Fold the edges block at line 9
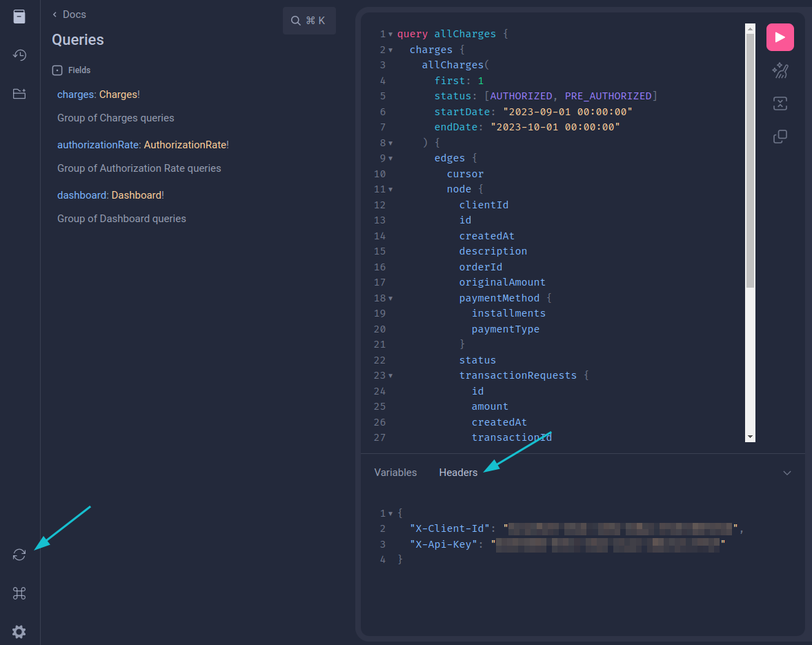Viewport: 812px width, 645px height. [390, 159]
